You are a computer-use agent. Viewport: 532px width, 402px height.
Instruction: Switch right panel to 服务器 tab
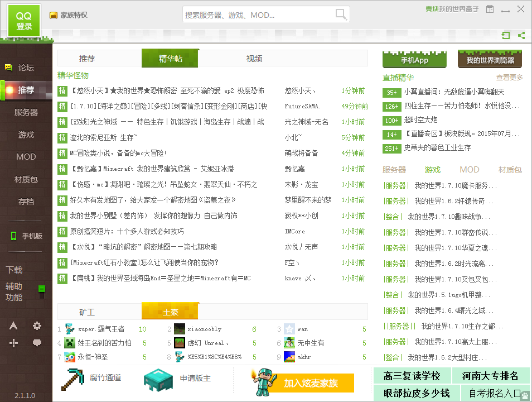394,170
